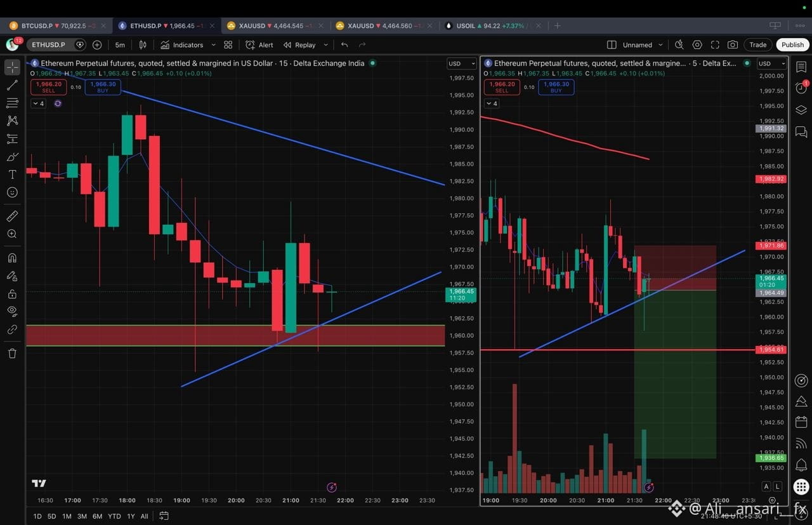This screenshot has width=812, height=525.
Task: Switch to the first XAUUSD tab
Action: [x=276, y=26]
